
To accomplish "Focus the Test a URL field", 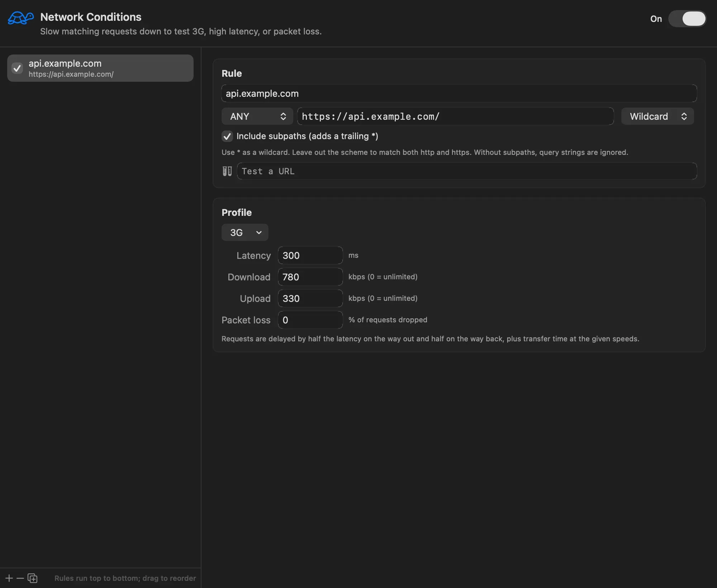I will 467,171.
